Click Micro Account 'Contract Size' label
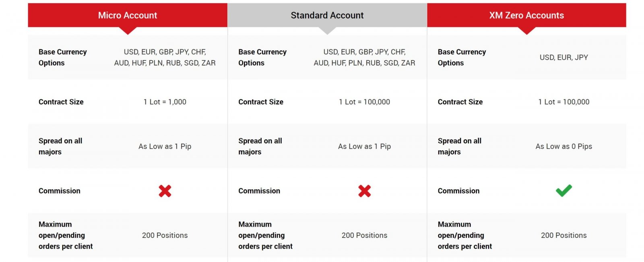 tap(61, 102)
